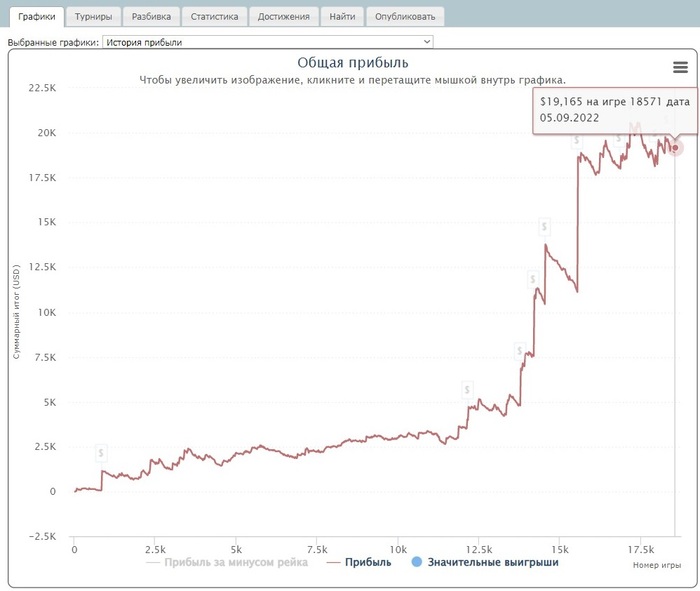
Task: Click the y-axis label 12.5K
Action: [42, 267]
